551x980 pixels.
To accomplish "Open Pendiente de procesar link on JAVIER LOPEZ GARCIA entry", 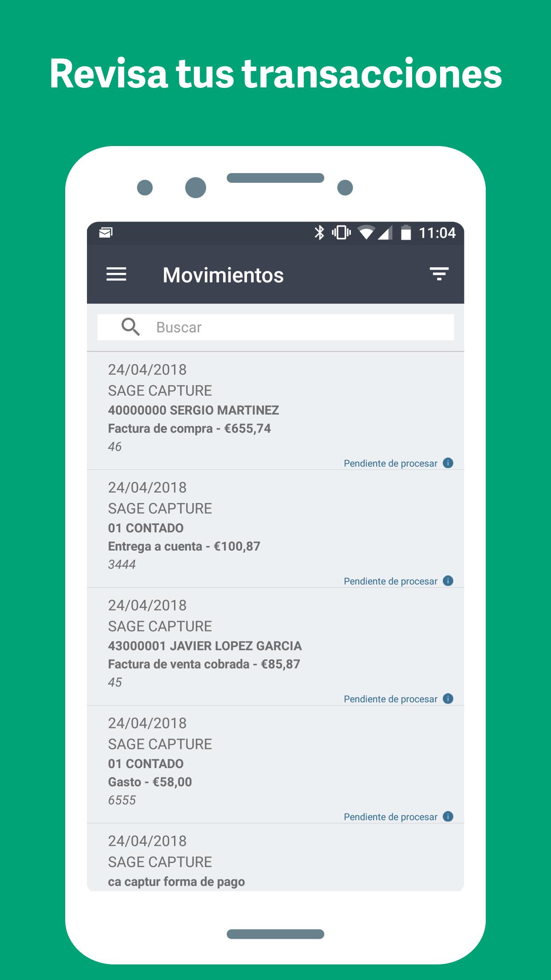I will [x=390, y=699].
